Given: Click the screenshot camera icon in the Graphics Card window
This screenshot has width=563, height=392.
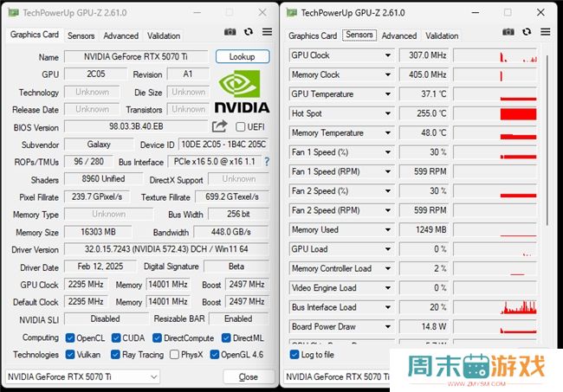Looking at the screenshot, I should click(x=230, y=32).
